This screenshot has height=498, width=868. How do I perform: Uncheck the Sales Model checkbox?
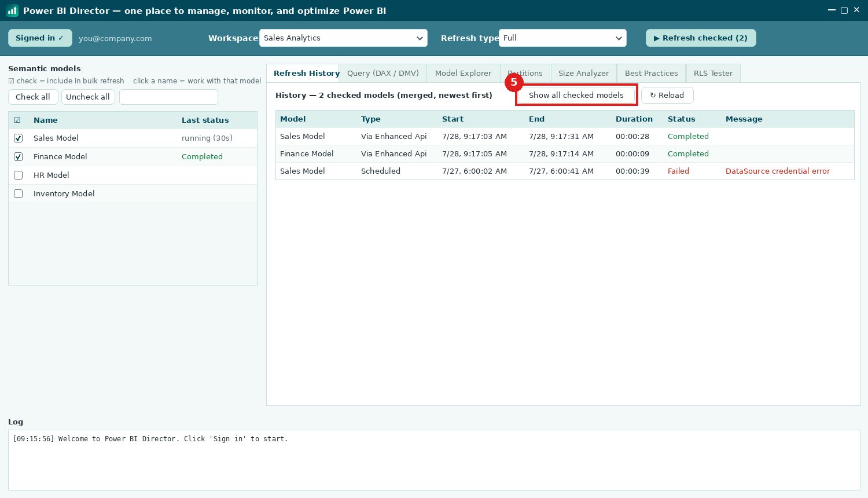(x=18, y=138)
